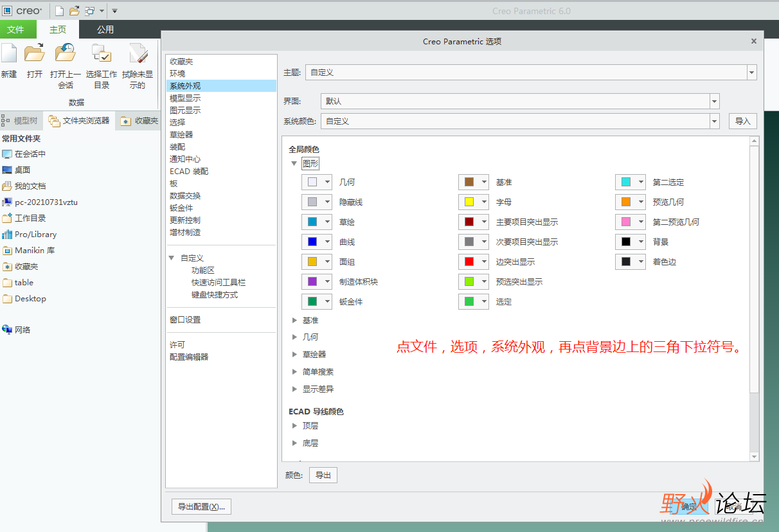Viewport: 779px width, 532px height.
Task: Open the 界面 dropdown
Action: [714, 101]
